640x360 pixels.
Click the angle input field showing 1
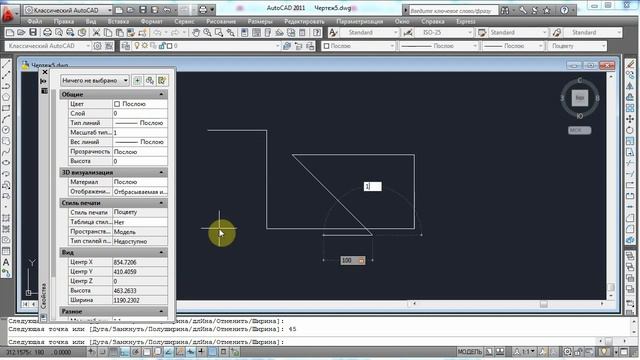[x=373, y=187]
